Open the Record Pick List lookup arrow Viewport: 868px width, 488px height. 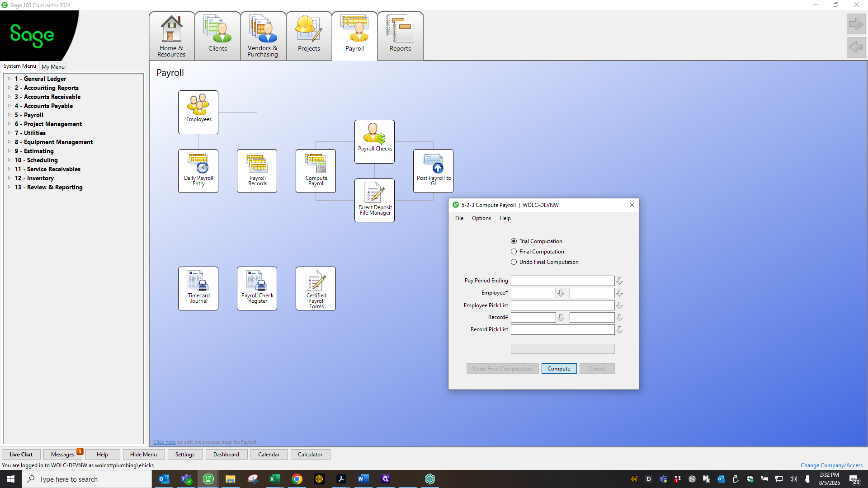click(619, 330)
